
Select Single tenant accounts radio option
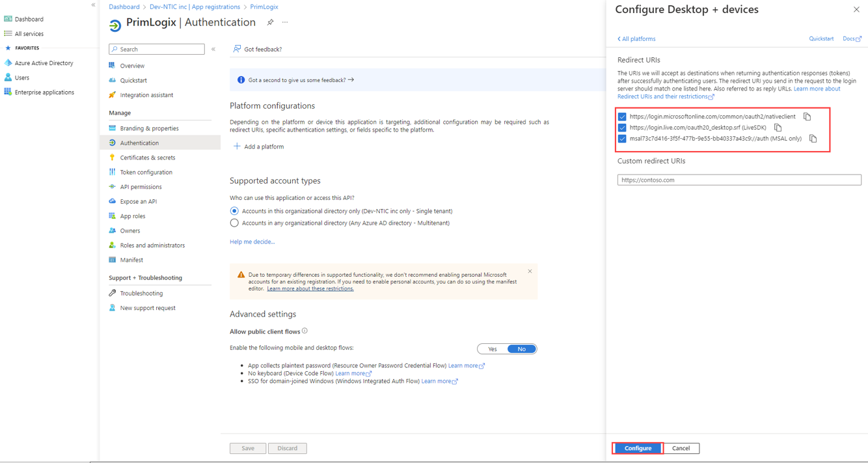pyautogui.click(x=234, y=211)
